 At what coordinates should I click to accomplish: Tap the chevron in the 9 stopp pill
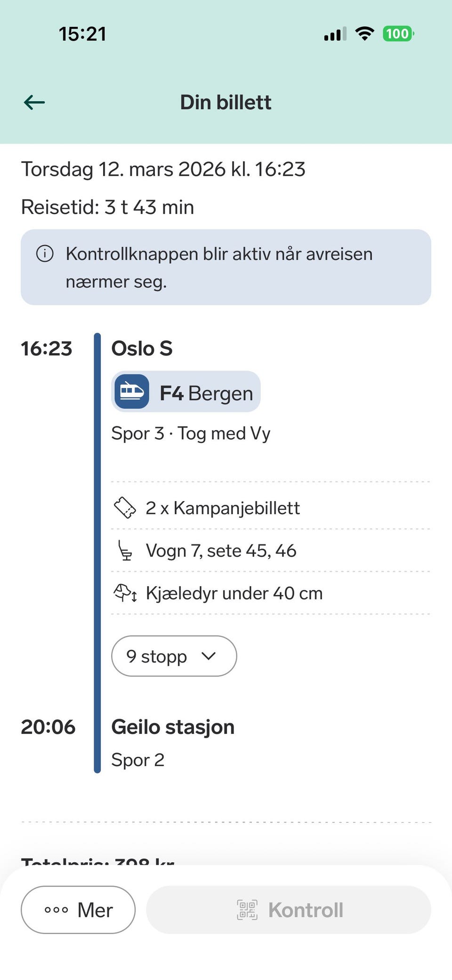pos(209,656)
